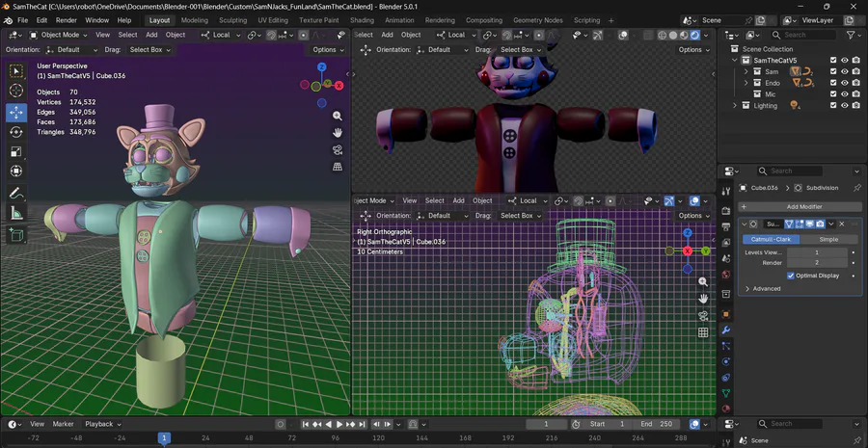This screenshot has width=868, height=448.
Task: Switch to the Shading workspace tab
Action: [x=362, y=20]
